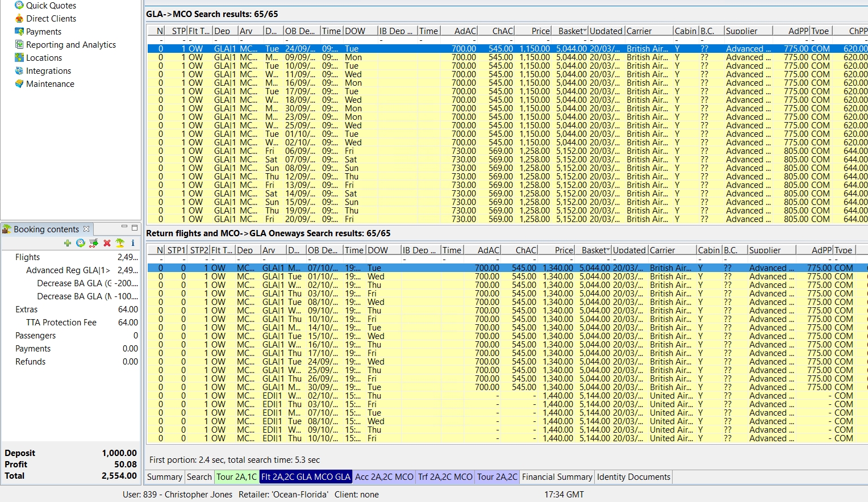This screenshot has width=868, height=502.
Task: Click the clock quote icon in Booking contents toolbar
Action: click(81, 243)
